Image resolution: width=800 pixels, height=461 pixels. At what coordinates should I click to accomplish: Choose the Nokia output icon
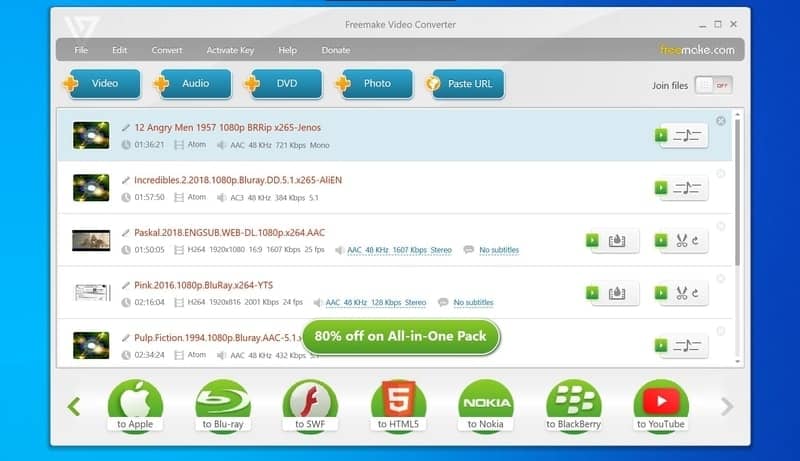(x=486, y=406)
